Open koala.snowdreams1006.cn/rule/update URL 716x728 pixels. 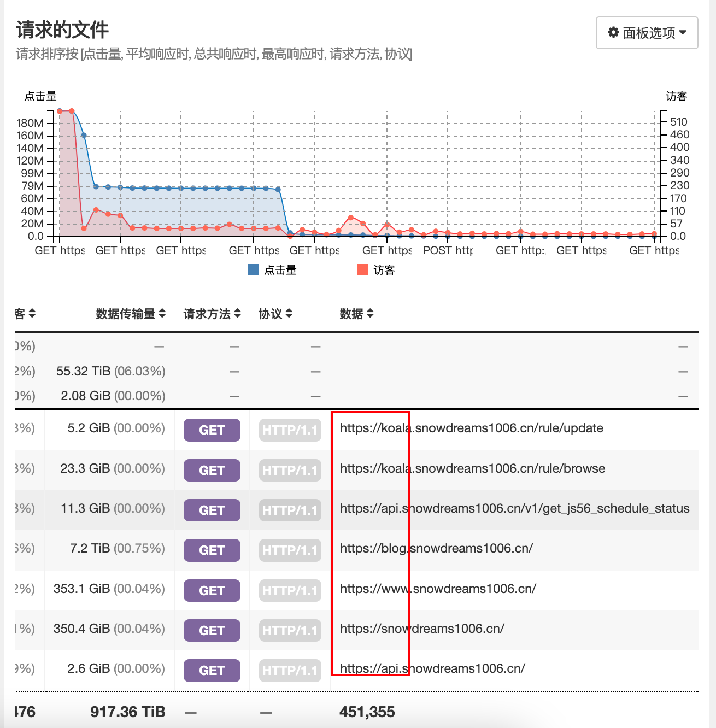(x=471, y=428)
